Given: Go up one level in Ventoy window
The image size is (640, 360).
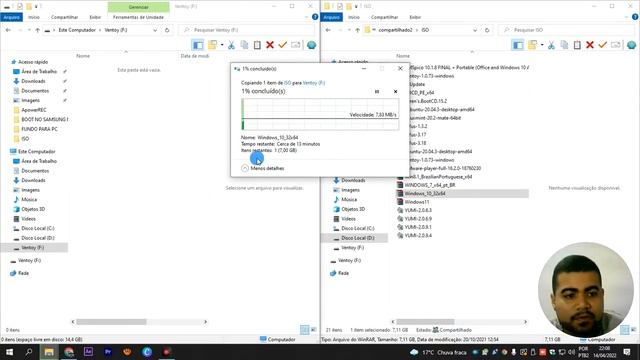Looking at the screenshot, I should pos(38,30).
